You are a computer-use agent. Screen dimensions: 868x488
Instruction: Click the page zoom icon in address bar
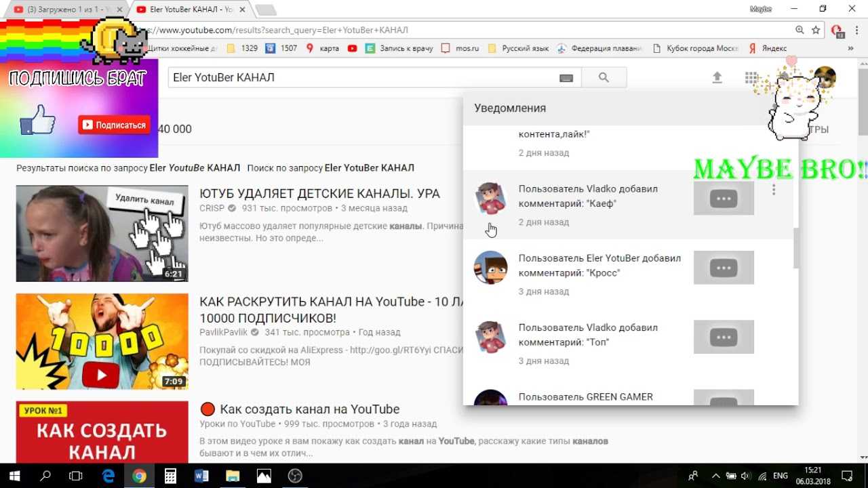click(798, 30)
